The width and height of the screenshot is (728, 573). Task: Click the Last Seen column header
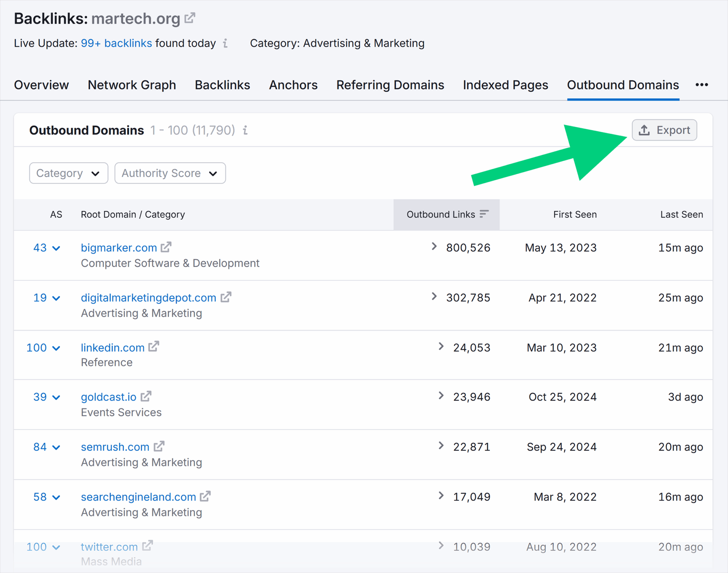681,214
